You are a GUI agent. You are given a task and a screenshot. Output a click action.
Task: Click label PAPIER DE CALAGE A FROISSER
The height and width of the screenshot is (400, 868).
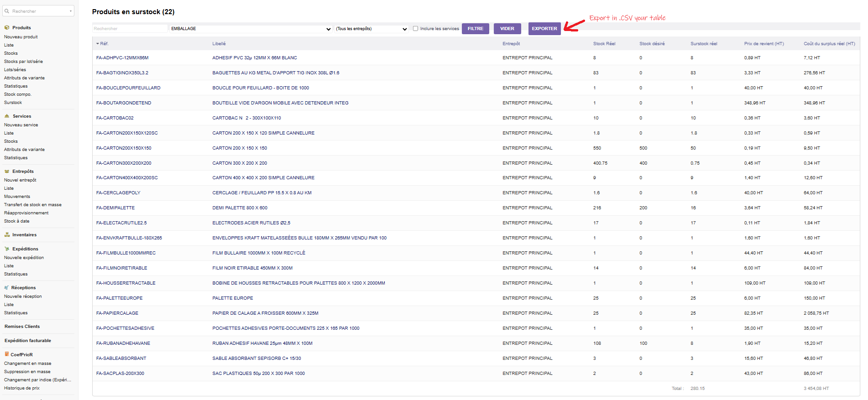[x=265, y=313]
